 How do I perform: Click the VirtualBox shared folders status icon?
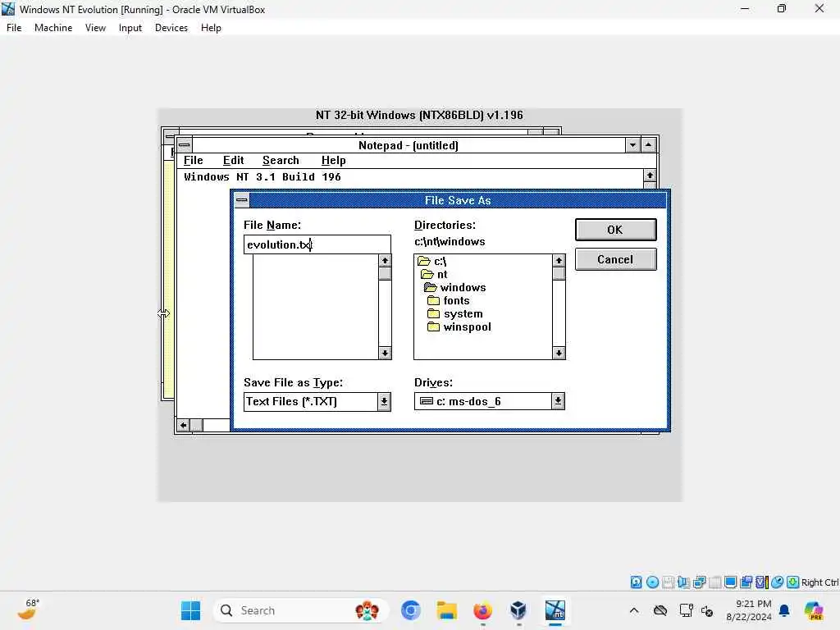pyautogui.click(x=746, y=582)
